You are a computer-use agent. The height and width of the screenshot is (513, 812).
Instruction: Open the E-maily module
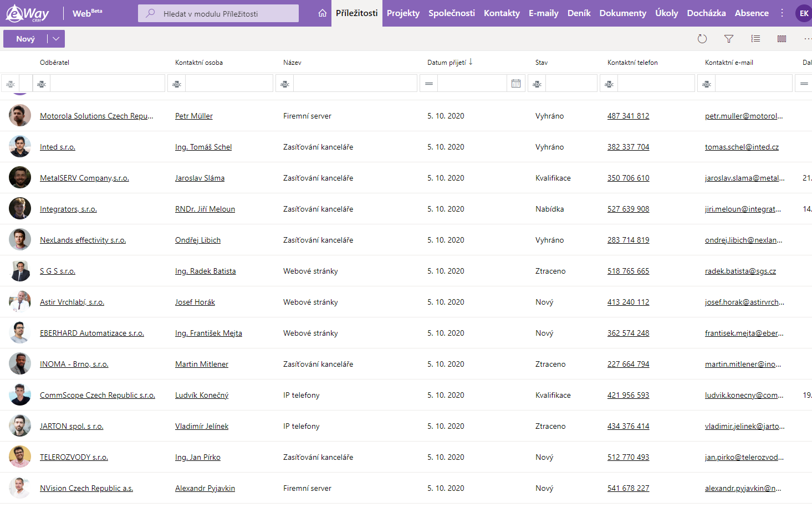(x=544, y=13)
